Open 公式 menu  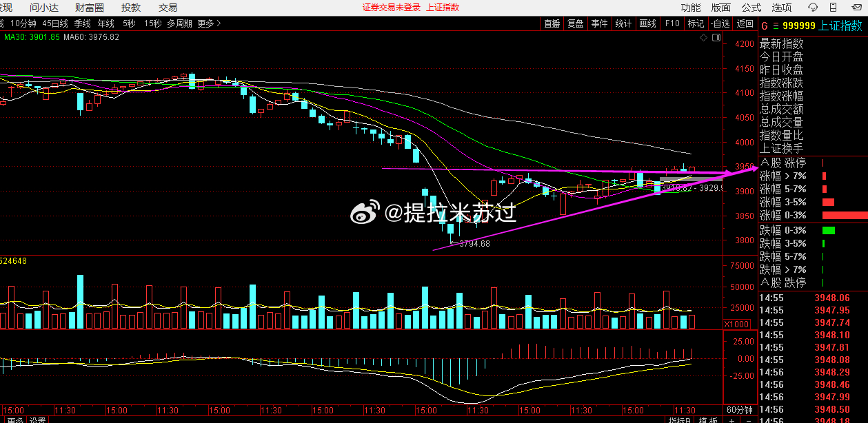pyautogui.click(x=751, y=8)
